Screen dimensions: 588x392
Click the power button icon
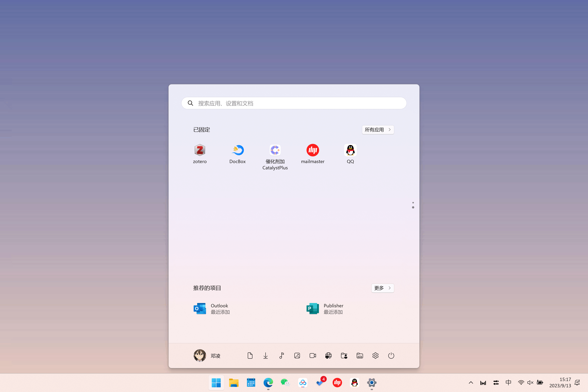tap(391, 356)
